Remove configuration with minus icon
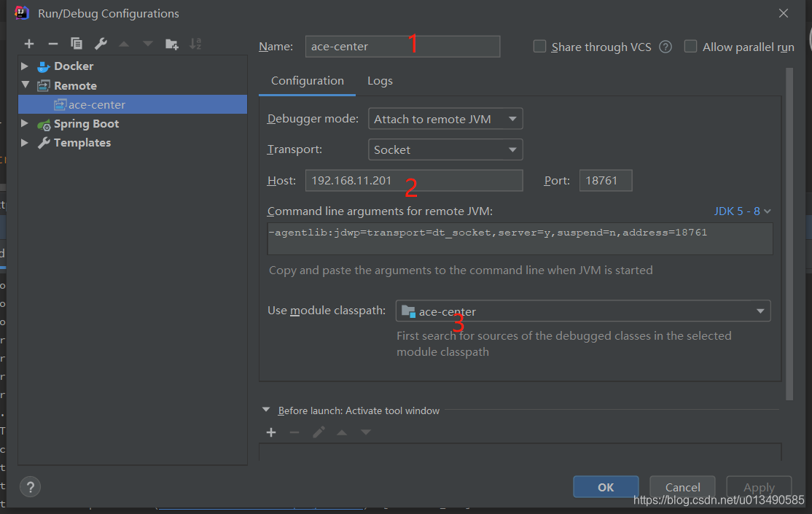Screen dimensions: 812x514 pyautogui.click(x=52, y=44)
